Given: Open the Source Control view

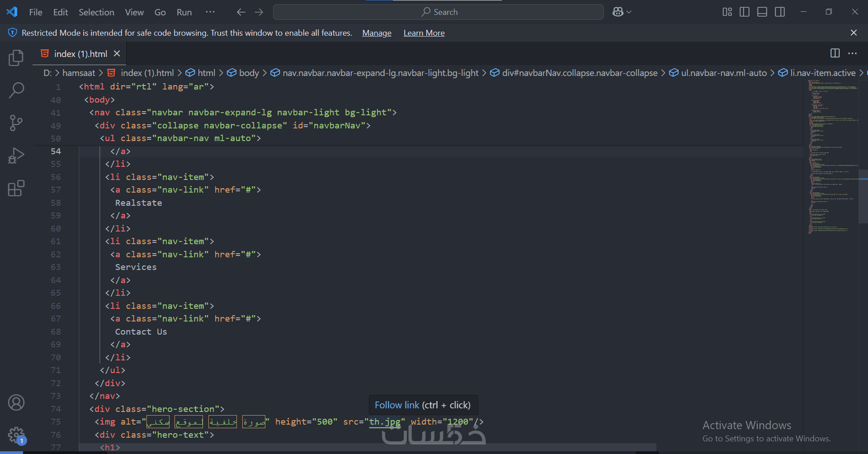Looking at the screenshot, I should pos(16,123).
